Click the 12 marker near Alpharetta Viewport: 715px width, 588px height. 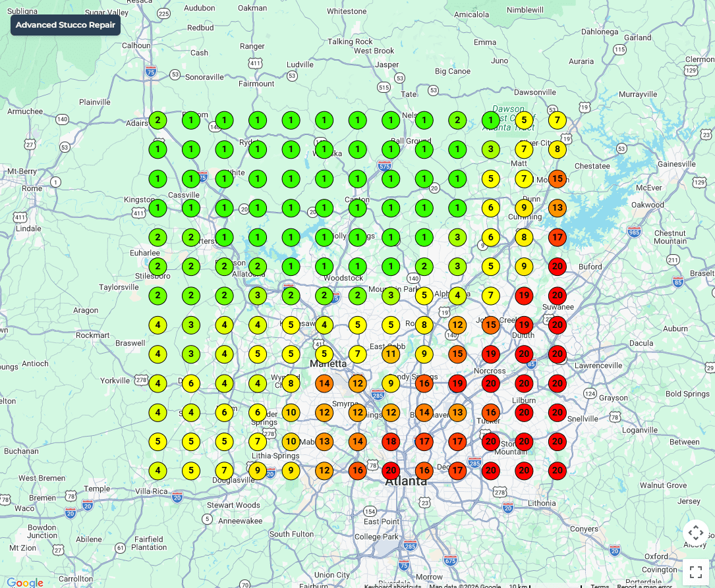457,325
